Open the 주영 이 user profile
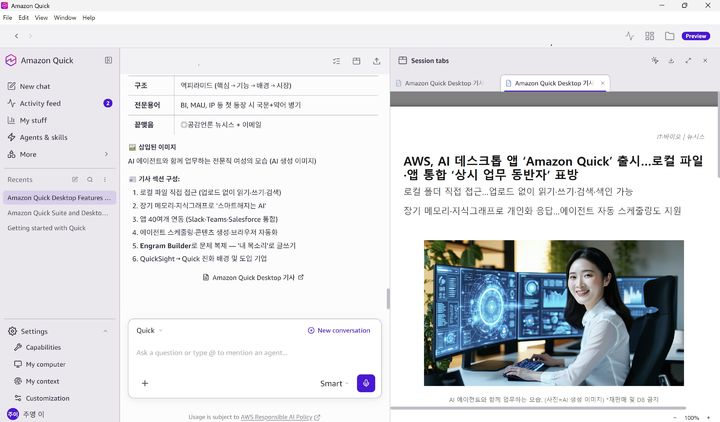The height and width of the screenshot is (422, 720). 26,414
